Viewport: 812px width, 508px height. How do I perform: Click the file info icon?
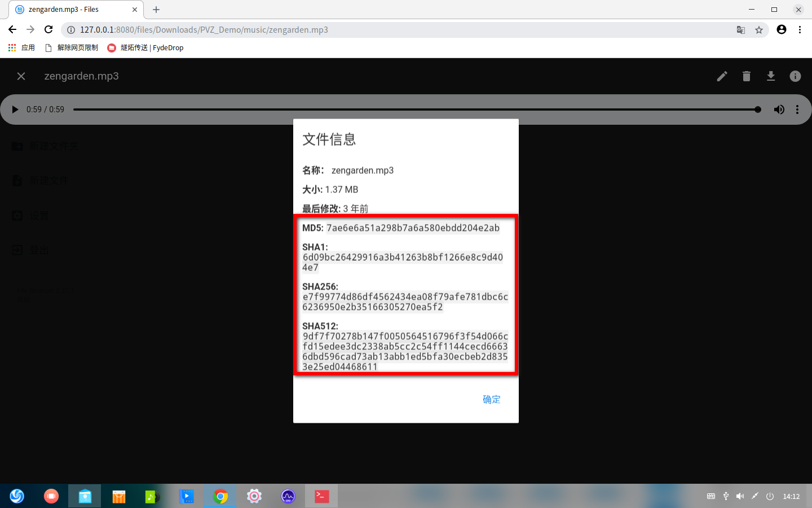(x=795, y=76)
